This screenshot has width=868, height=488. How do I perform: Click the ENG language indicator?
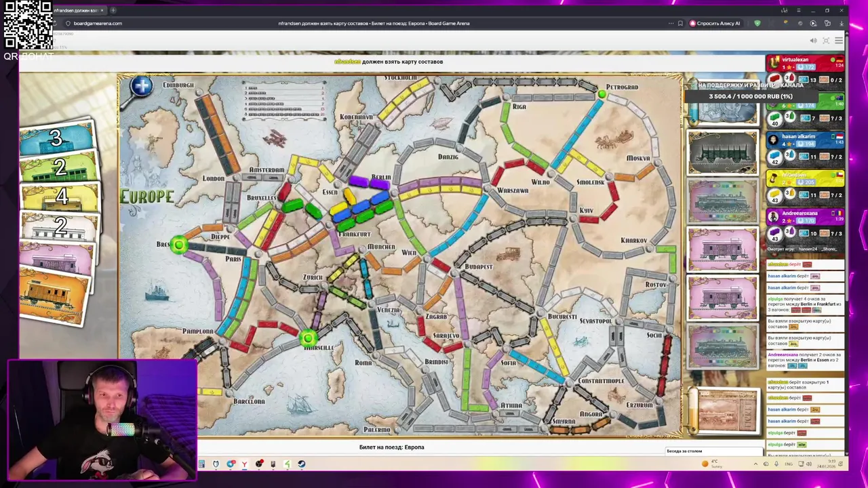(x=789, y=464)
